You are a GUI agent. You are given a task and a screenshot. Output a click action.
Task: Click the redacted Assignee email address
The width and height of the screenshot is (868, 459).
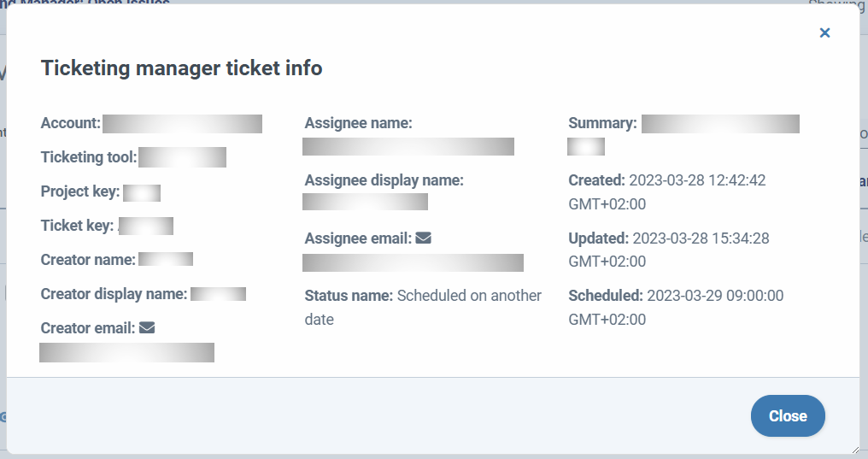pyautogui.click(x=413, y=262)
